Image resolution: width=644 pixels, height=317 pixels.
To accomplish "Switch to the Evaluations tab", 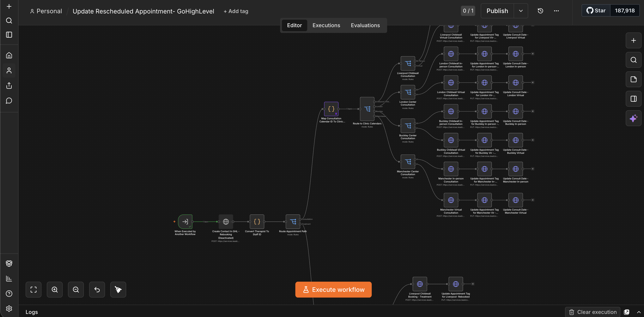I will [365, 25].
